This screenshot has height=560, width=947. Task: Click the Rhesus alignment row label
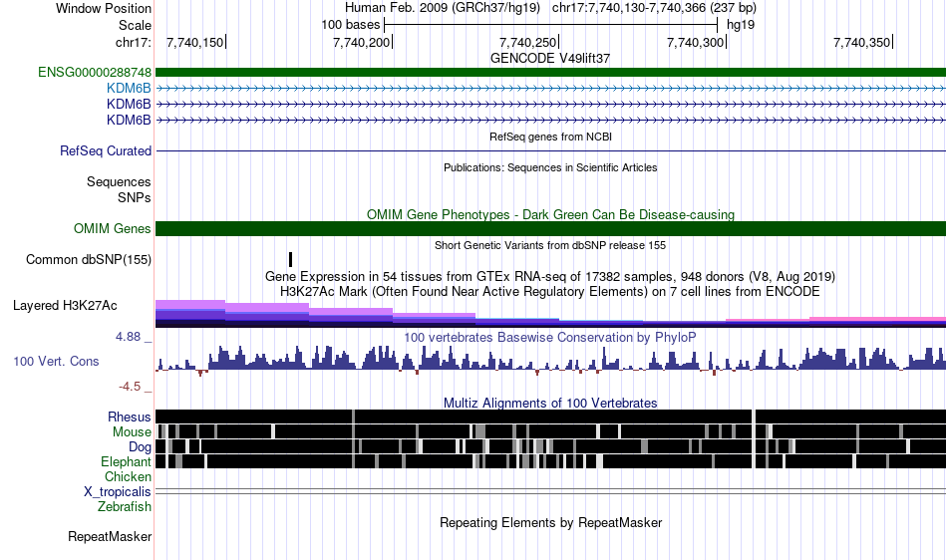130,417
